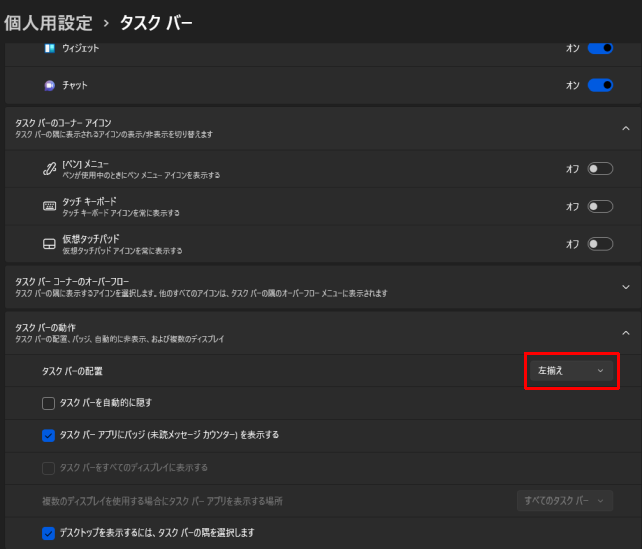642x549 pixels.
Task: Click the 仮想タッチパッド touchpad icon
Action: 50,244
